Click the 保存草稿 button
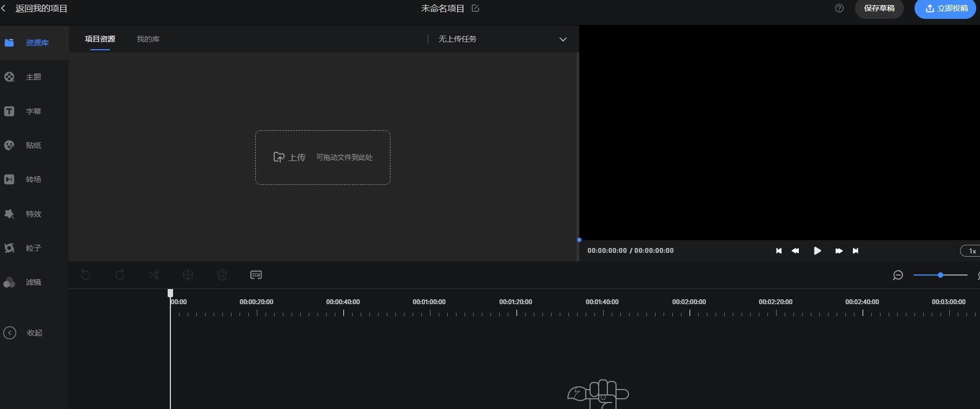This screenshot has width=980, height=409. [879, 9]
